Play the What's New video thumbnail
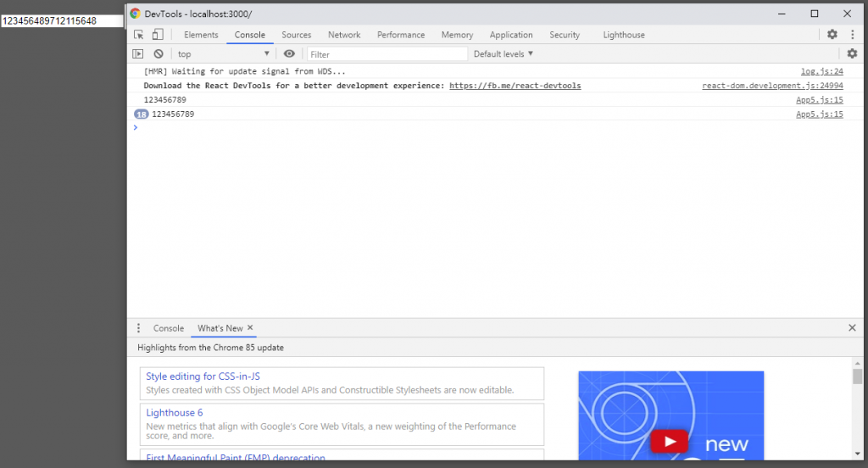 pos(670,442)
